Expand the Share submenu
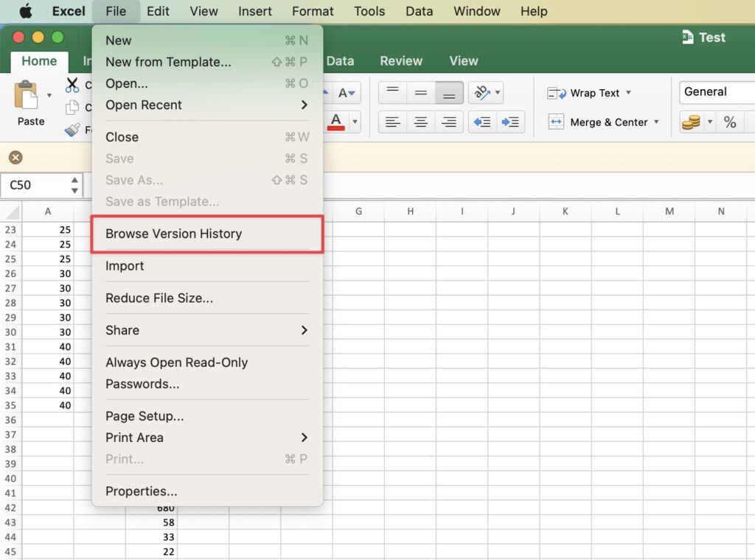The image size is (755, 560). pyautogui.click(x=206, y=330)
